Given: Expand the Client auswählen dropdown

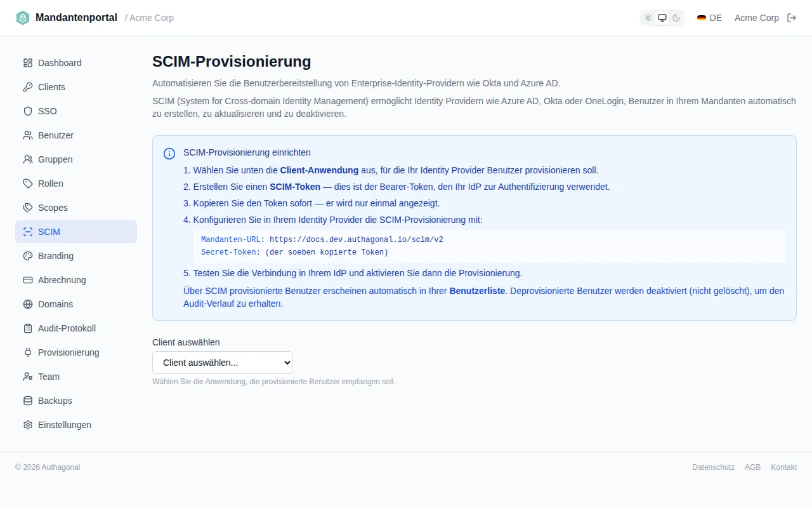Looking at the screenshot, I should (x=223, y=363).
